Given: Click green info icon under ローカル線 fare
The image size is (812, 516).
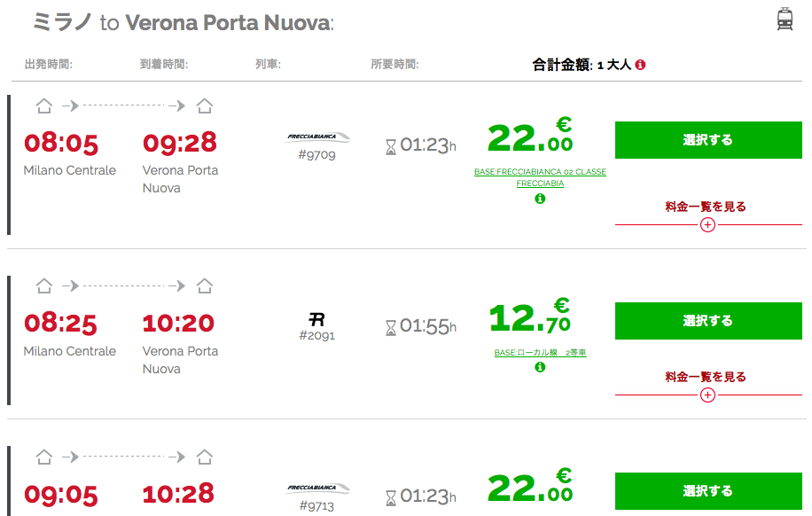Looking at the screenshot, I should coord(540,367).
